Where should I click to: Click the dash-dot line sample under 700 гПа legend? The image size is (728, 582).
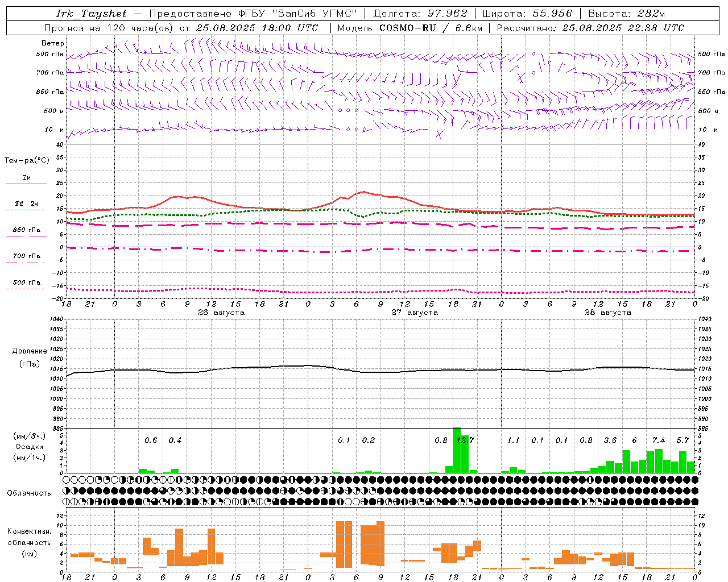pos(26,263)
